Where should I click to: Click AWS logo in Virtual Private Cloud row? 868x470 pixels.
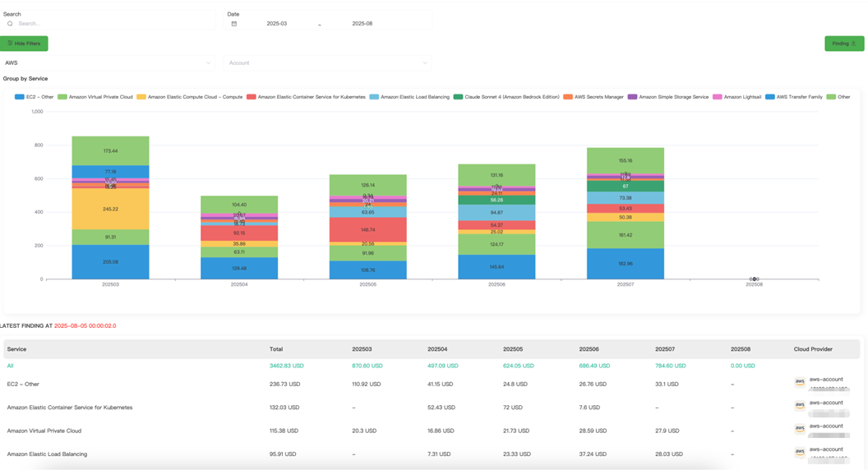click(x=799, y=430)
